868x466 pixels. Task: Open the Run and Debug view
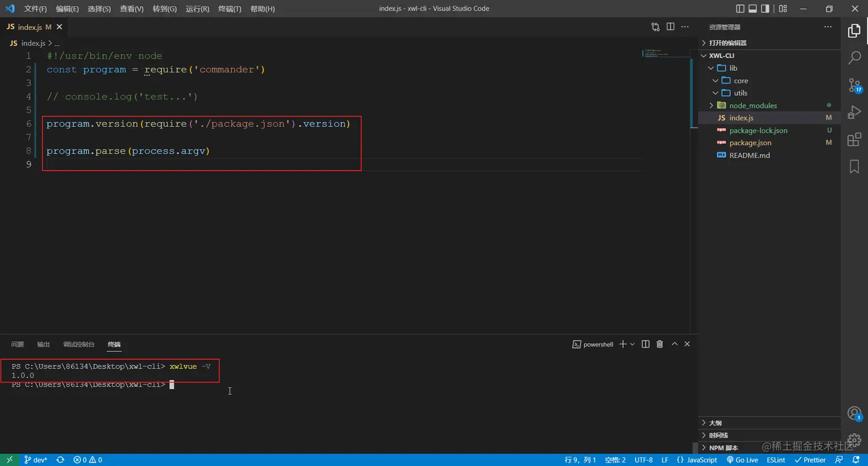pyautogui.click(x=854, y=112)
